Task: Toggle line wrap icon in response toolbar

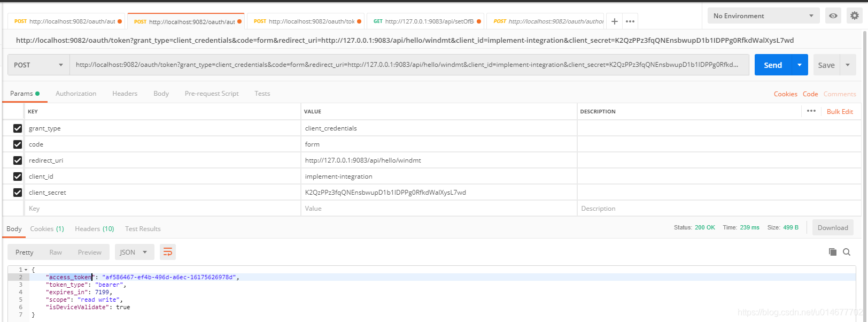Action: point(168,252)
